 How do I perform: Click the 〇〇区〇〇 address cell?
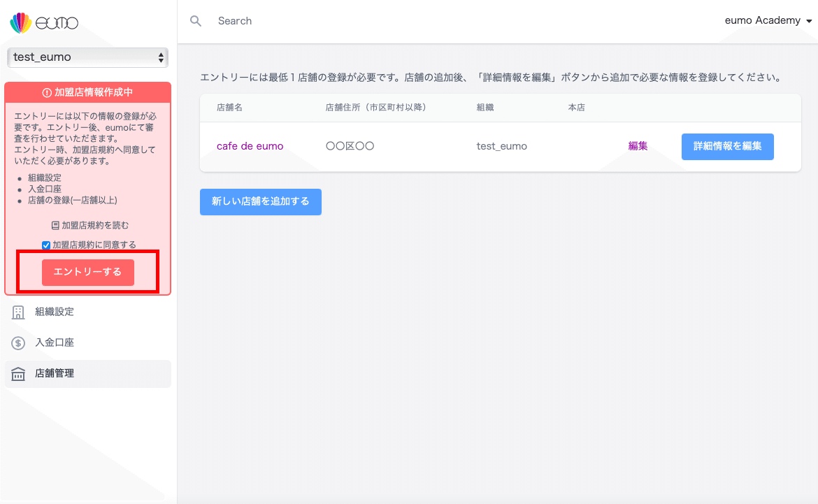[x=350, y=146]
